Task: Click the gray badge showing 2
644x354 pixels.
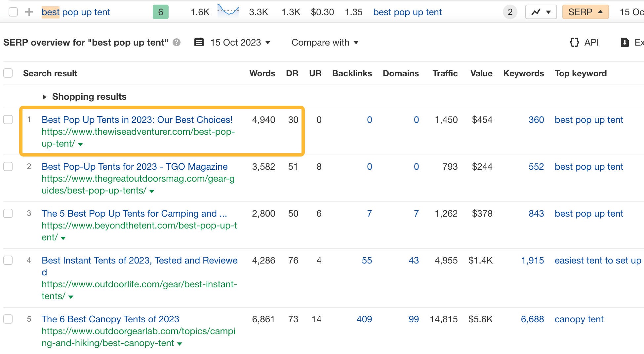Action: point(510,12)
